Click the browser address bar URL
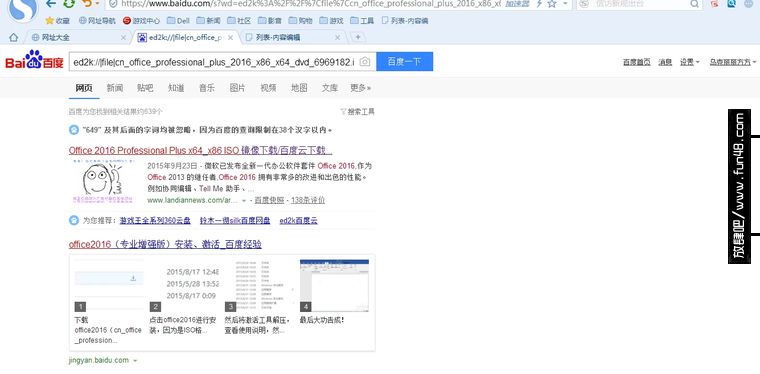Screen dimensions: 760x374 pyautogui.click(x=310, y=3)
